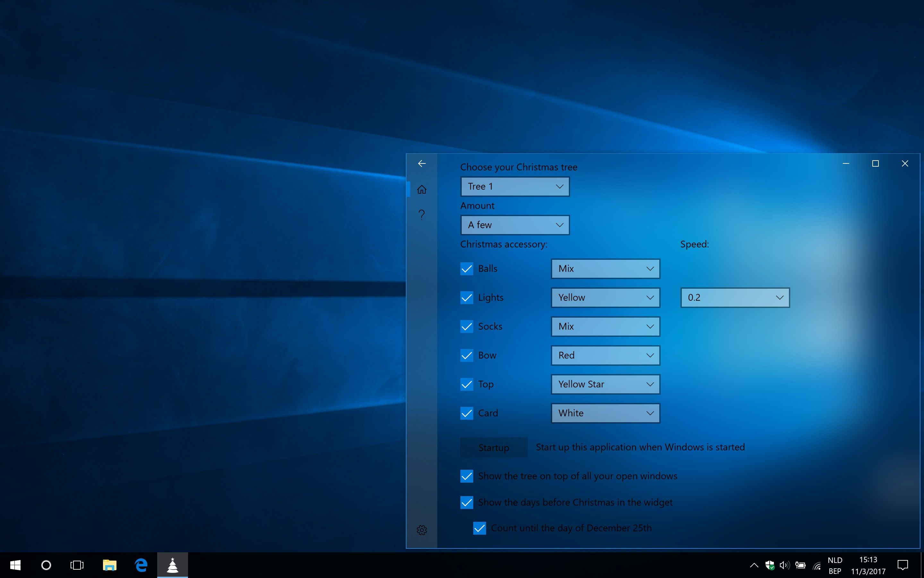Open Card dropdown set to White
Screen dimensions: 924x578
[x=605, y=413]
